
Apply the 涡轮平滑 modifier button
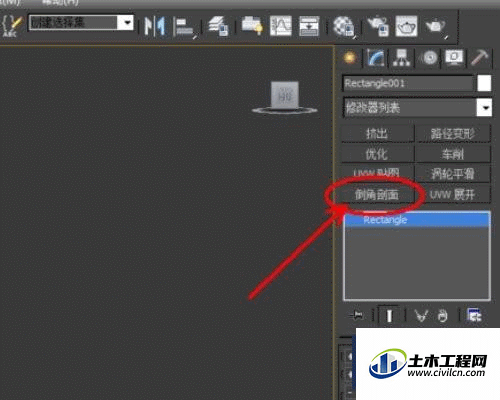(453, 174)
